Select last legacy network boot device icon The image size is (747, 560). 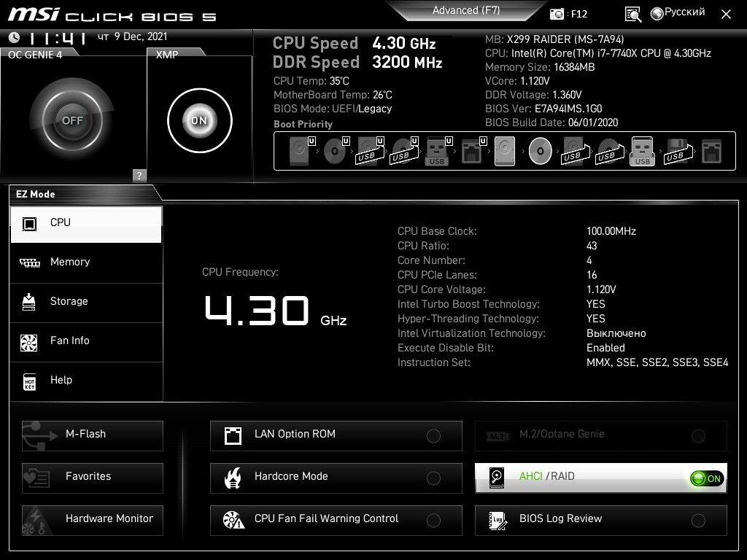point(711,151)
